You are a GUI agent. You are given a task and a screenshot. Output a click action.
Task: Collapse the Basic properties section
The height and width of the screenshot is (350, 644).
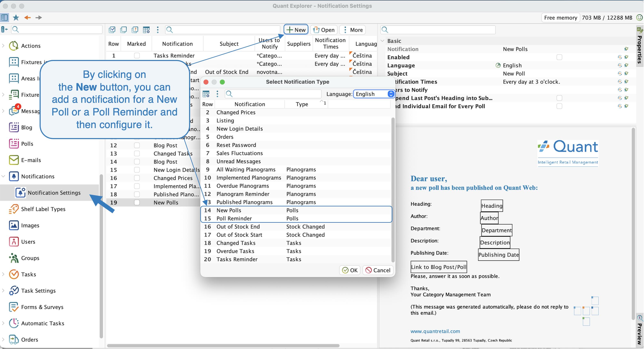382,41
